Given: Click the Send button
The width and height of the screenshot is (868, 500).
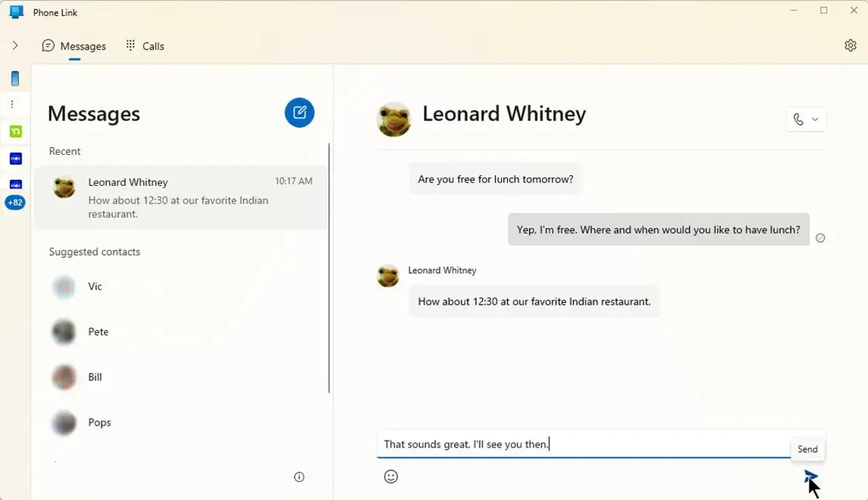Looking at the screenshot, I should point(807,448).
